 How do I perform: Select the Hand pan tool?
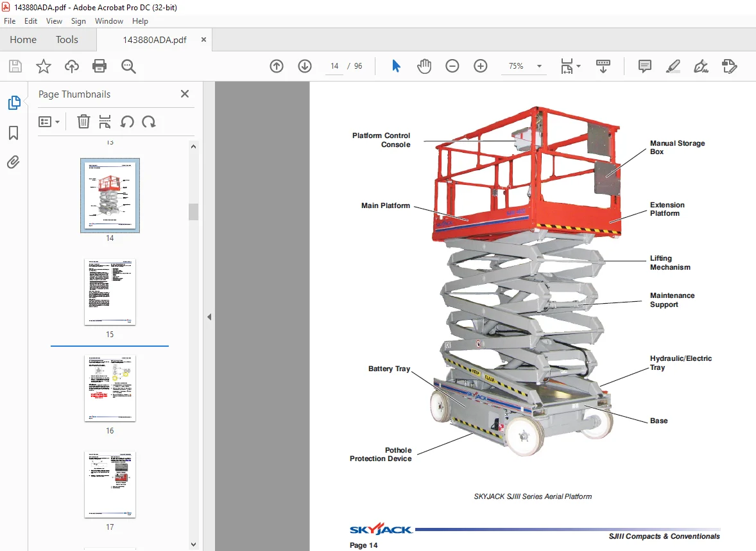point(424,66)
